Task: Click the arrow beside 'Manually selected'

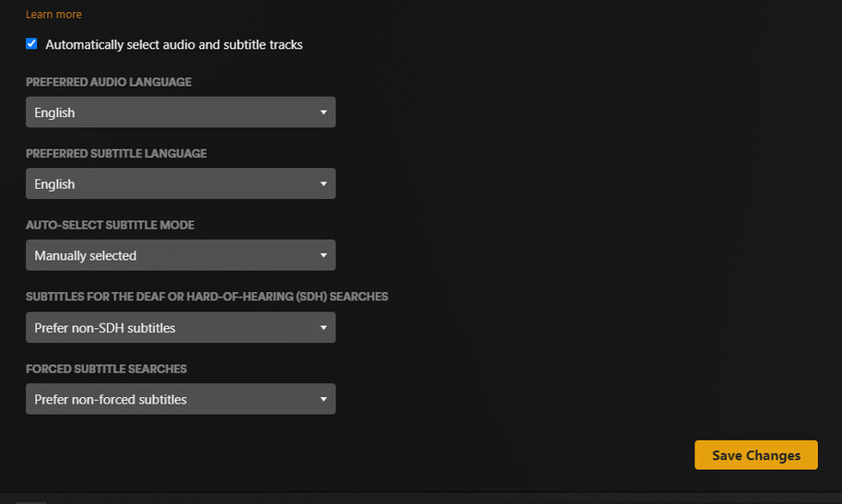Action: point(323,255)
